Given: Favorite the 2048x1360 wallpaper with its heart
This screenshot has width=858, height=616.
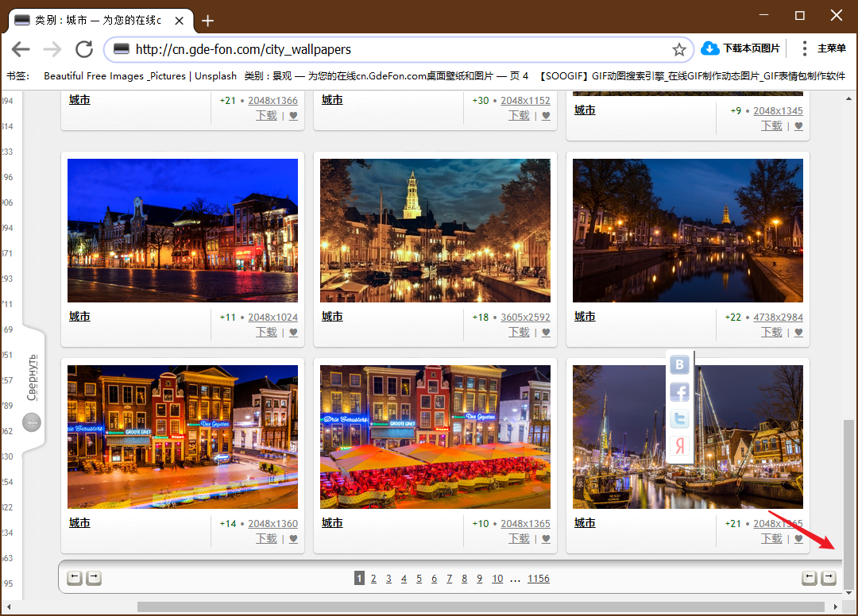Looking at the screenshot, I should 293,539.
